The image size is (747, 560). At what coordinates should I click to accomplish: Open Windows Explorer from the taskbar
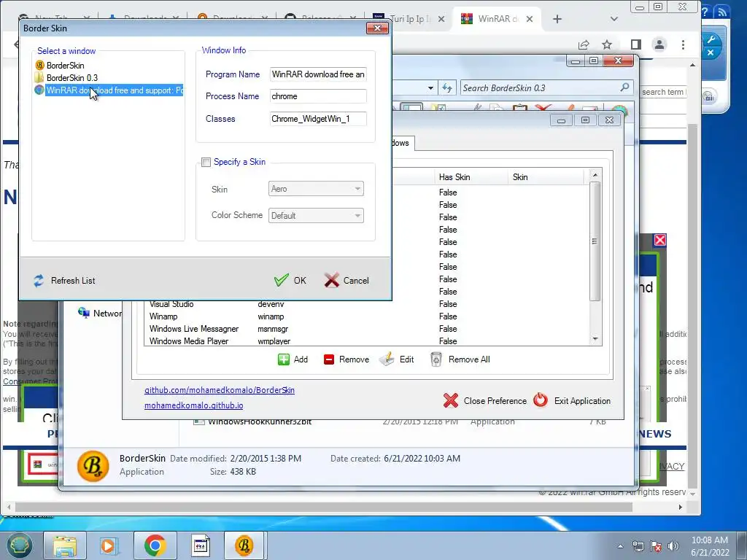click(65, 545)
